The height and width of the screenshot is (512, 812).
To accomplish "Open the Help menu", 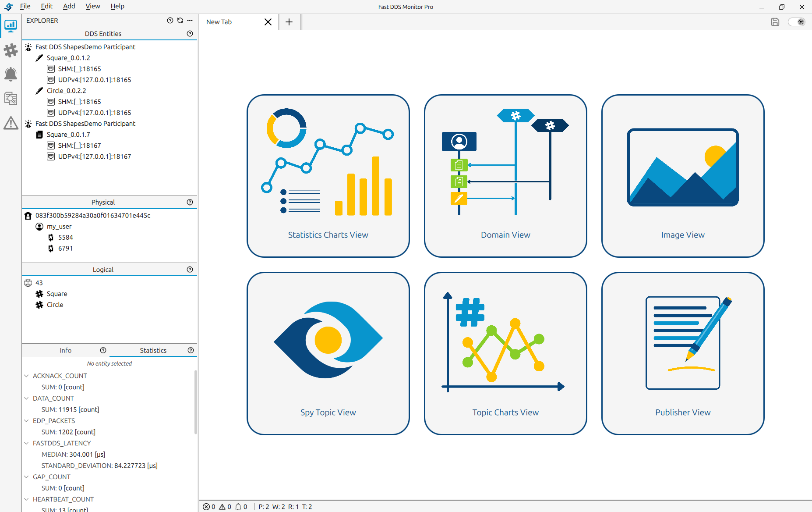I will (x=117, y=6).
